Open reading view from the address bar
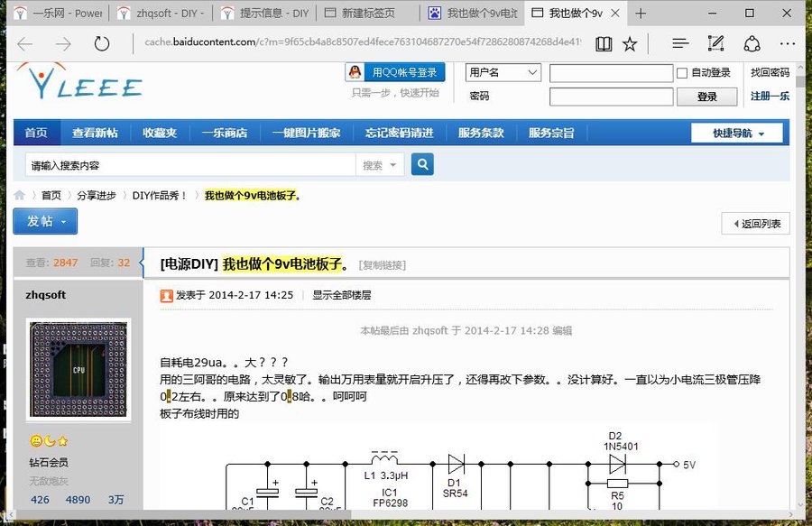Image resolution: width=812 pixels, height=526 pixels. [x=602, y=42]
